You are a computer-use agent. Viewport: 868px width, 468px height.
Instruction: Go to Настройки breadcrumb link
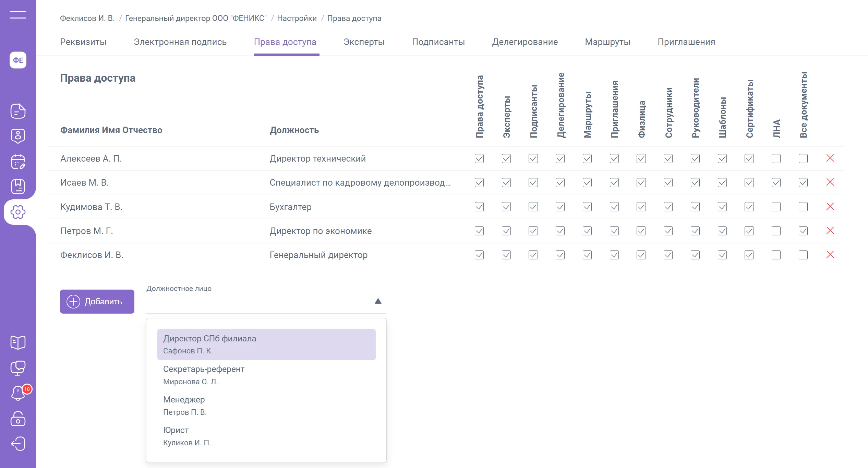[x=297, y=18]
